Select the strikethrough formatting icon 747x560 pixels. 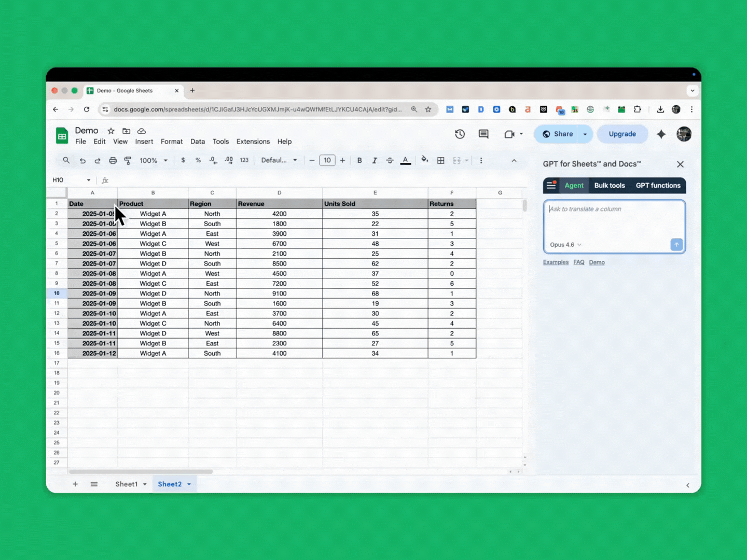(x=390, y=160)
